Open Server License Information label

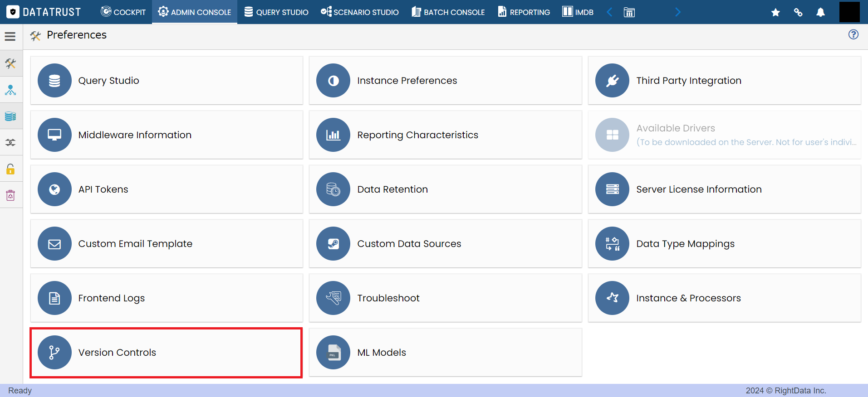click(699, 189)
